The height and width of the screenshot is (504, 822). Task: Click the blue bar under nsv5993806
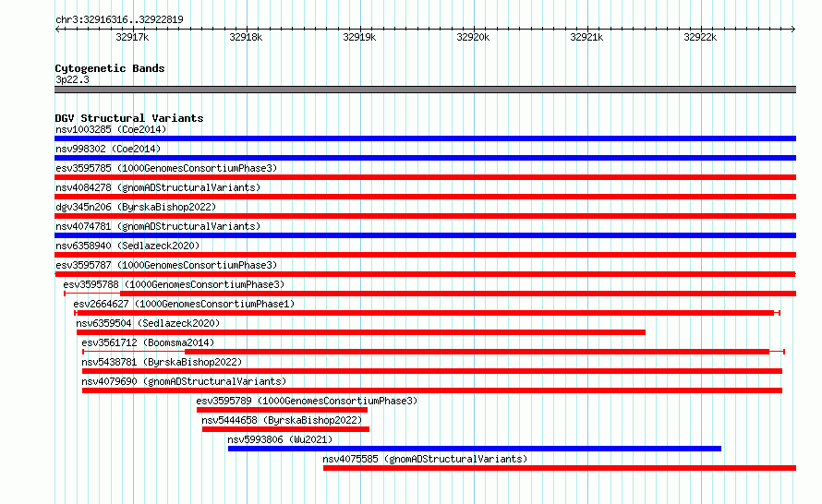[475, 449]
